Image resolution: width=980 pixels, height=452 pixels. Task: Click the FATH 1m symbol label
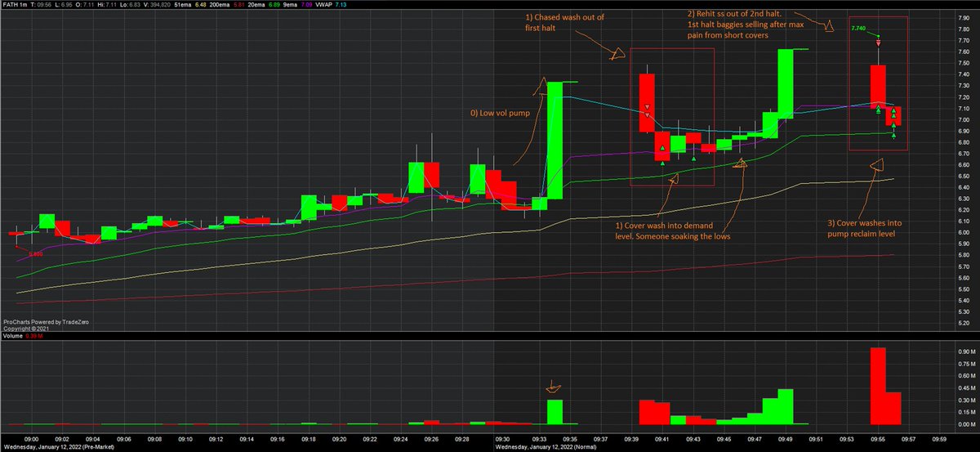[x=15, y=5]
